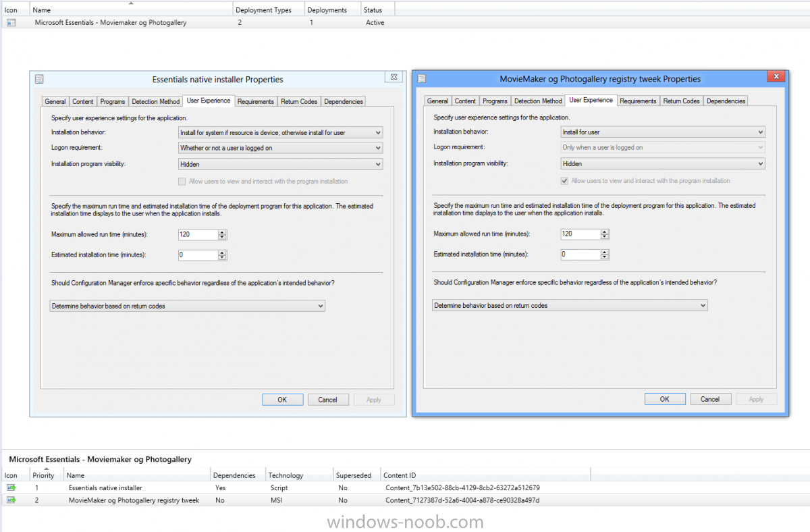The height and width of the screenshot is (532, 810).
Task: Open the Programs tab in Essentials native installer Properties
Action: point(113,102)
